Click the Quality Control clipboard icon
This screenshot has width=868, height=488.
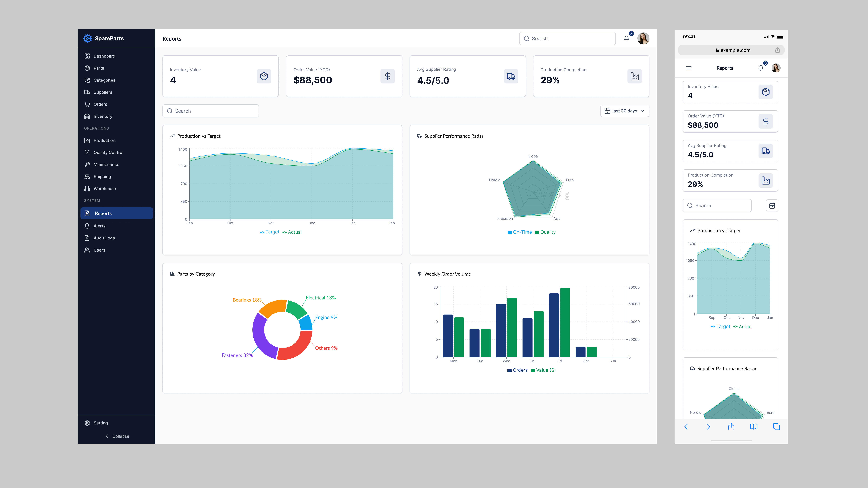click(x=87, y=153)
